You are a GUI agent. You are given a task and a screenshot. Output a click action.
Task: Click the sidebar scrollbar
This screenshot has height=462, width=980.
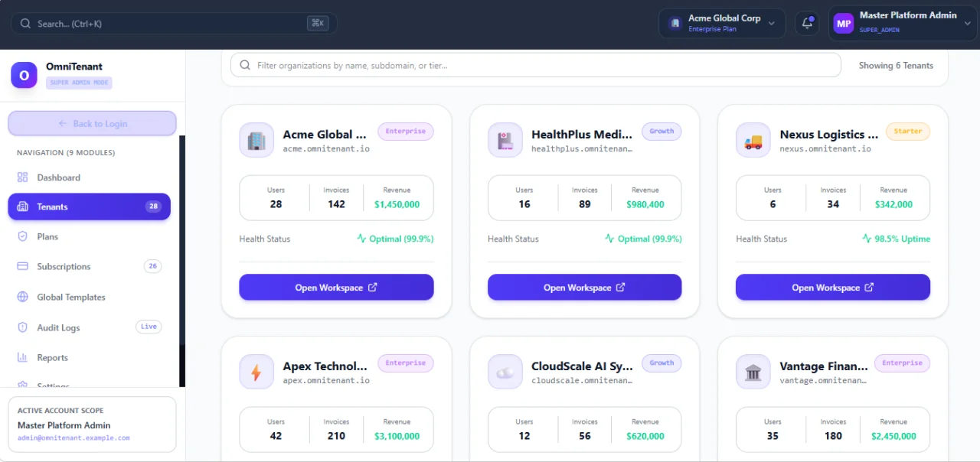pos(182,261)
